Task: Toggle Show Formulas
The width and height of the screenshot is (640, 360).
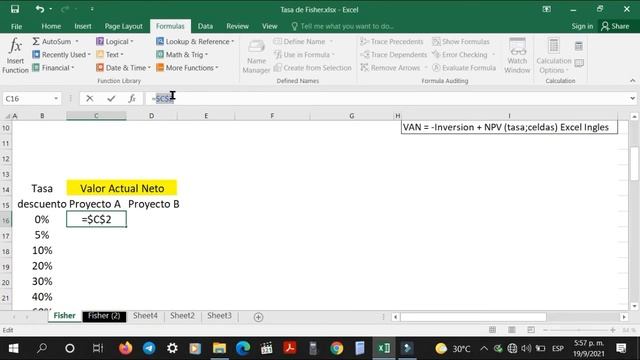Action: pyautogui.click(x=461, y=42)
